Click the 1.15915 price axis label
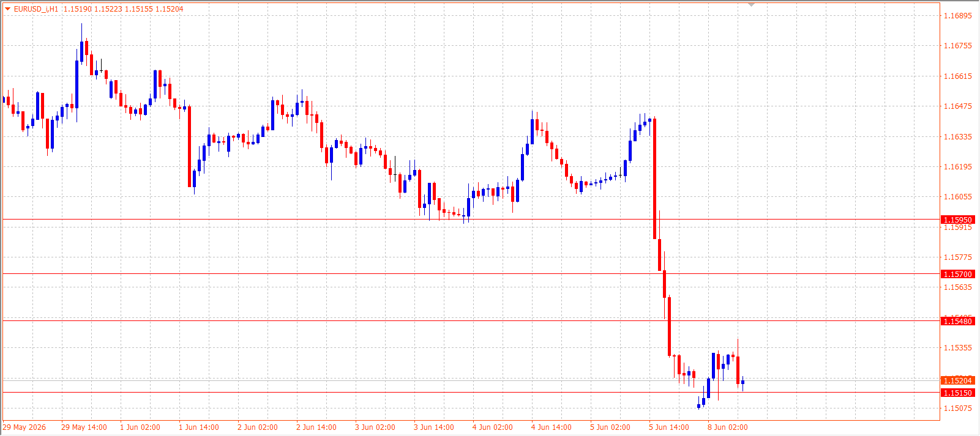 957,227
